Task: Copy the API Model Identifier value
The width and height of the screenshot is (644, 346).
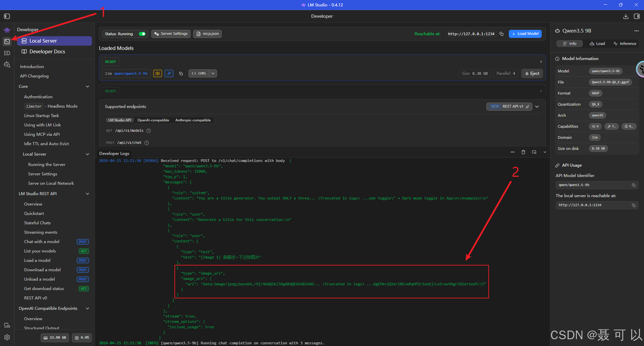Action: [634, 185]
